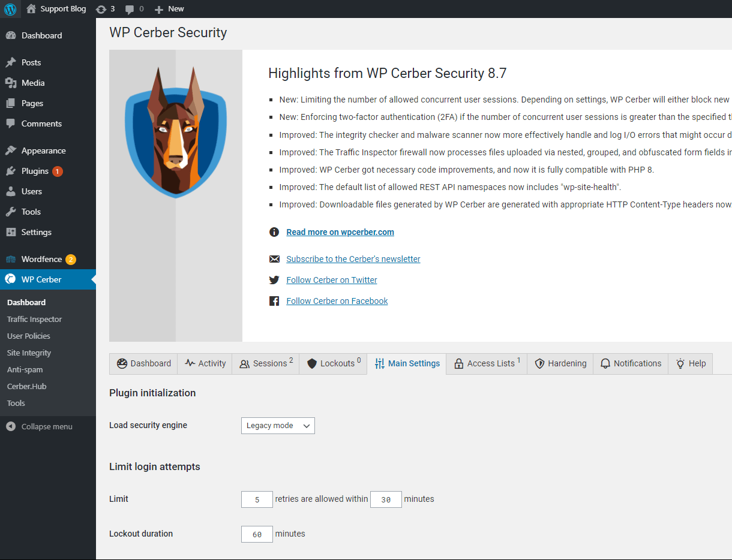Open the Load security engine dropdown
The height and width of the screenshot is (560, 732).
click(278, 426)
